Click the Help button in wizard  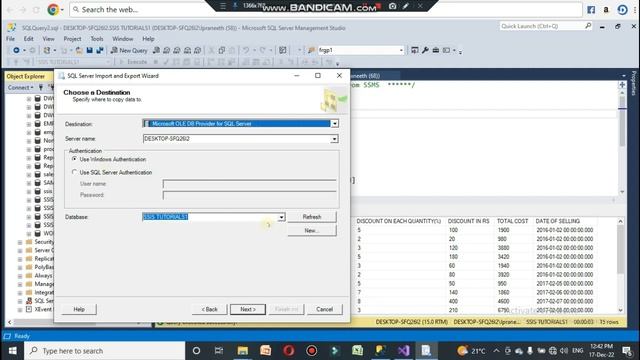coord(79,309)
